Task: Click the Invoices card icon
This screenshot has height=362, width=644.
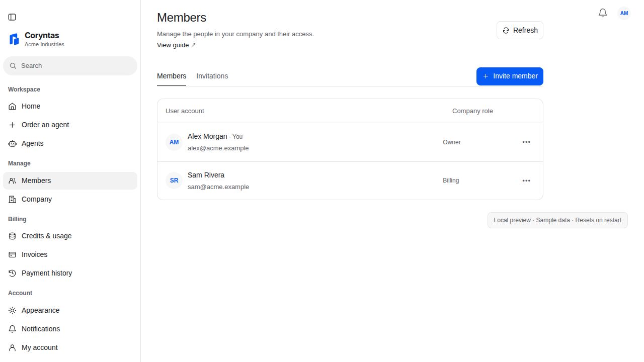Action: pyautogui.click(x=13, y=255)
